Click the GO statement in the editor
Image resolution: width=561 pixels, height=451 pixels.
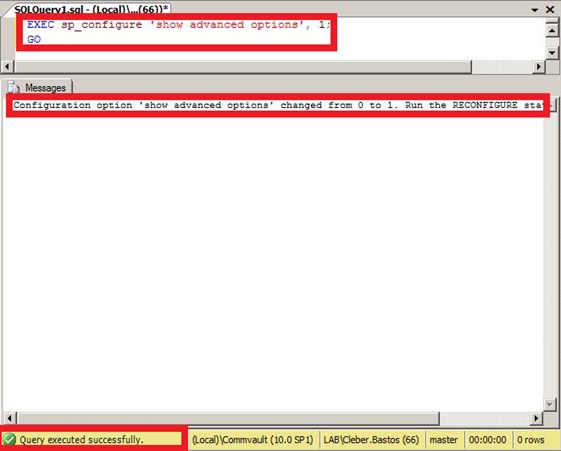pyautogui.click(x=34, y=39)
